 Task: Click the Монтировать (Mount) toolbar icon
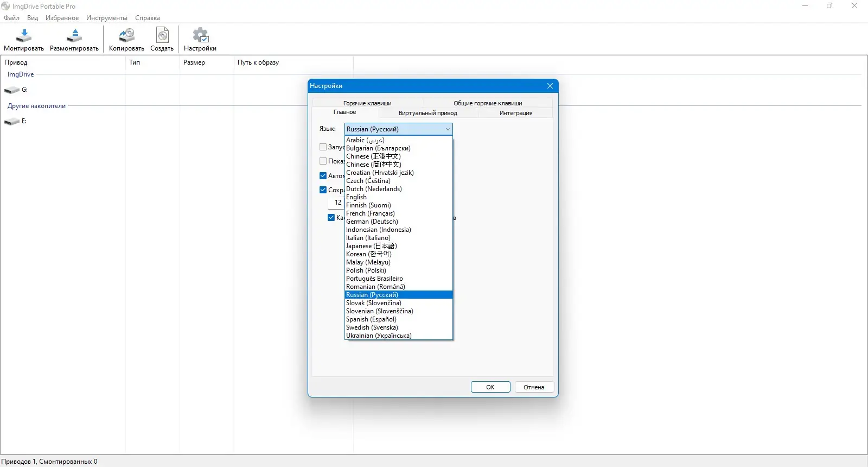click(24, 36)
